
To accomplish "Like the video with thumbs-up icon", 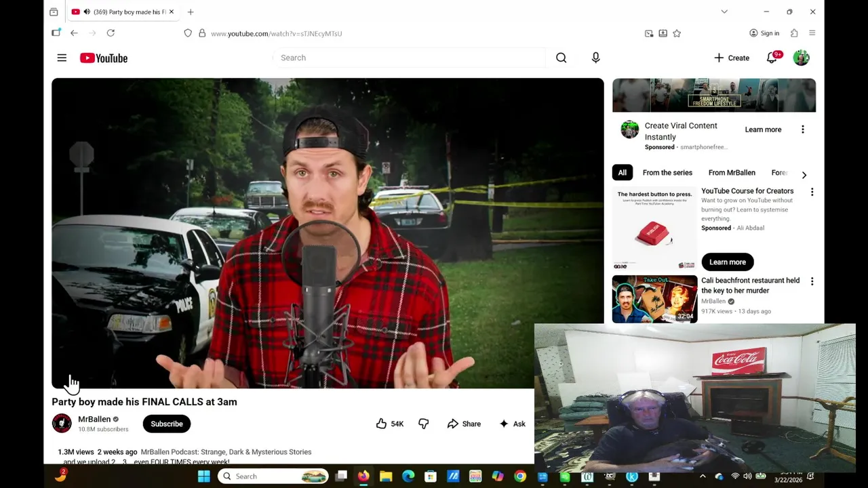I will pyautogui.click(x=382, y=424).
